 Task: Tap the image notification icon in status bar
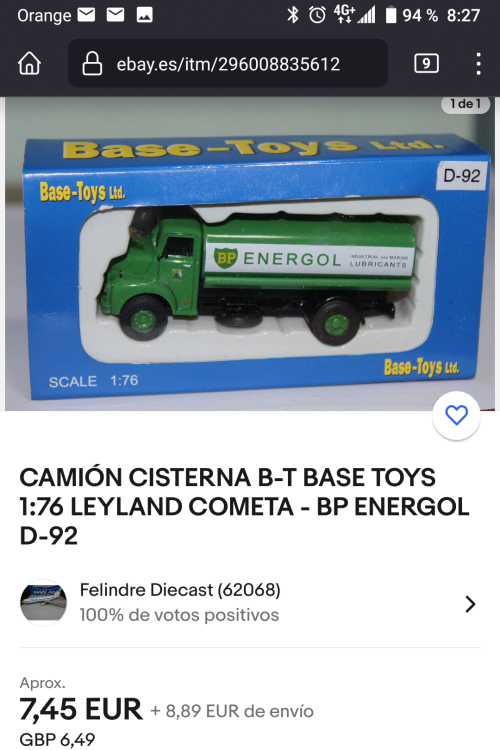tap(144, 15)
